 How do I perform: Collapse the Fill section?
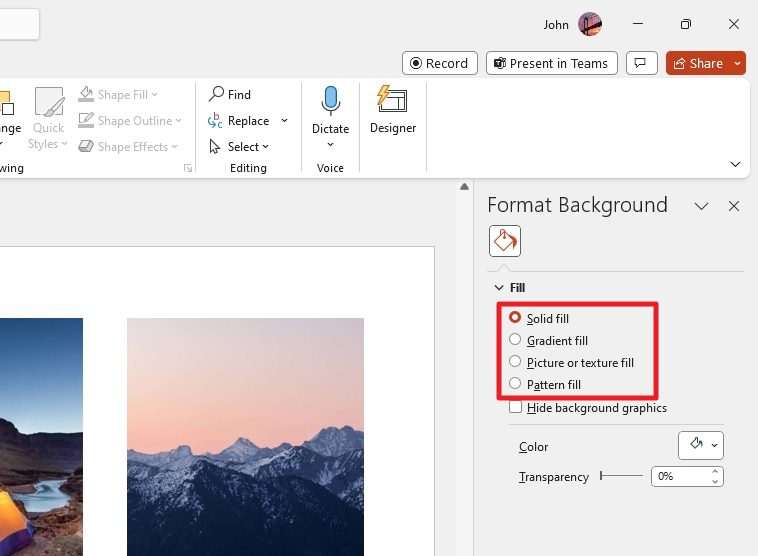499,288
